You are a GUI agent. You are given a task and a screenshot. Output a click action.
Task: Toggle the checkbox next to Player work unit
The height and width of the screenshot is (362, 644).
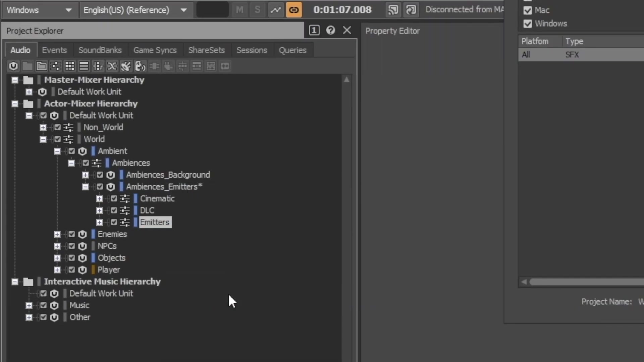click(x=72, y=269)
